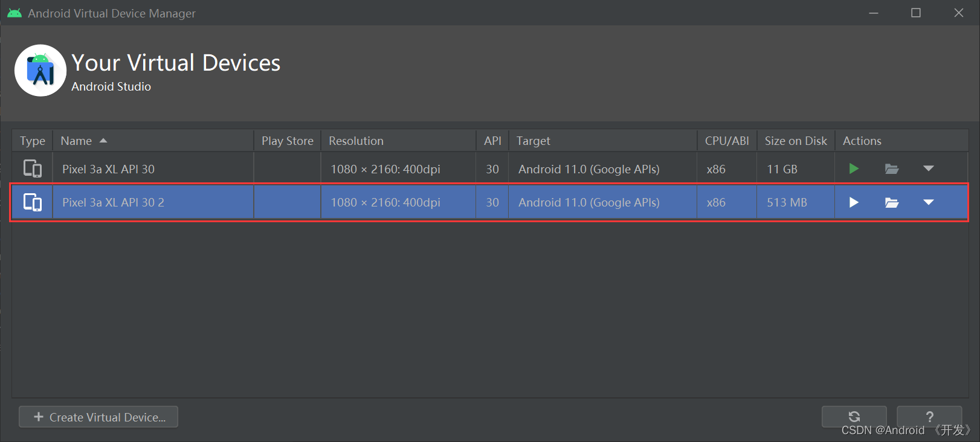Click x86 cell in the 11 GB row

click(x=727, y=169)
